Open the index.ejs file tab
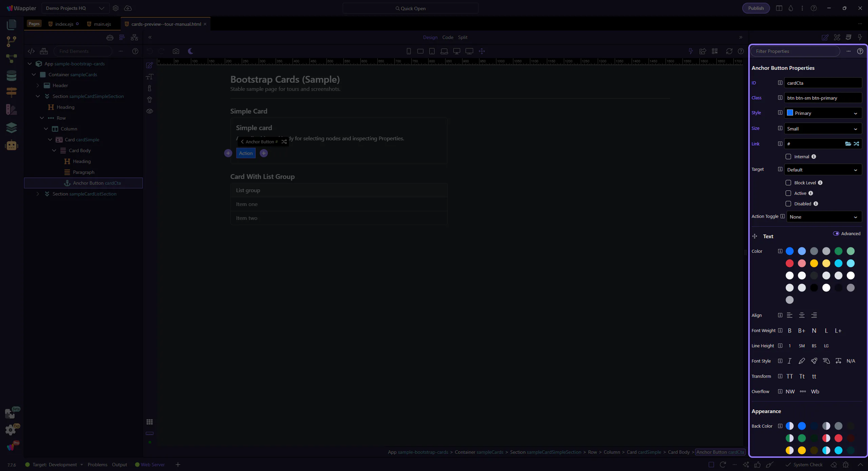This screenshot has height=471, width=868. click(64, 24)
